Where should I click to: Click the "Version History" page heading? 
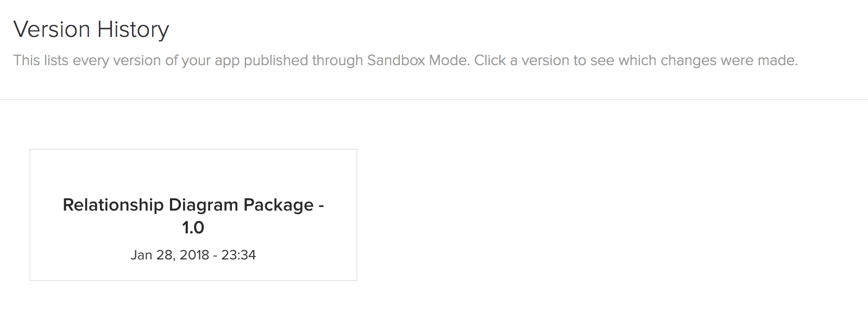91,29
